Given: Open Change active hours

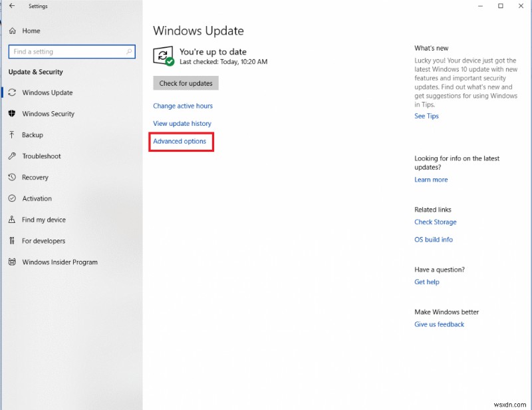Looking at the screenshot, I should click(183, 105).
